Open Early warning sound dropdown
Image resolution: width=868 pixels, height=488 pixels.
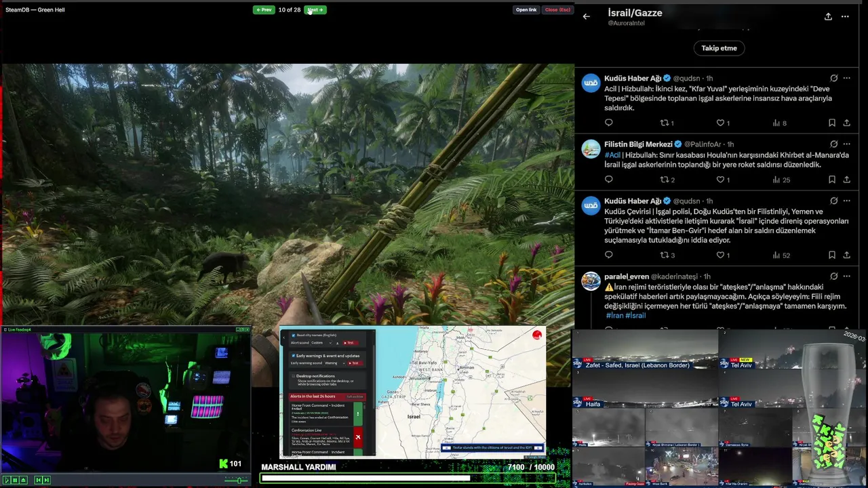pos(335,363)
